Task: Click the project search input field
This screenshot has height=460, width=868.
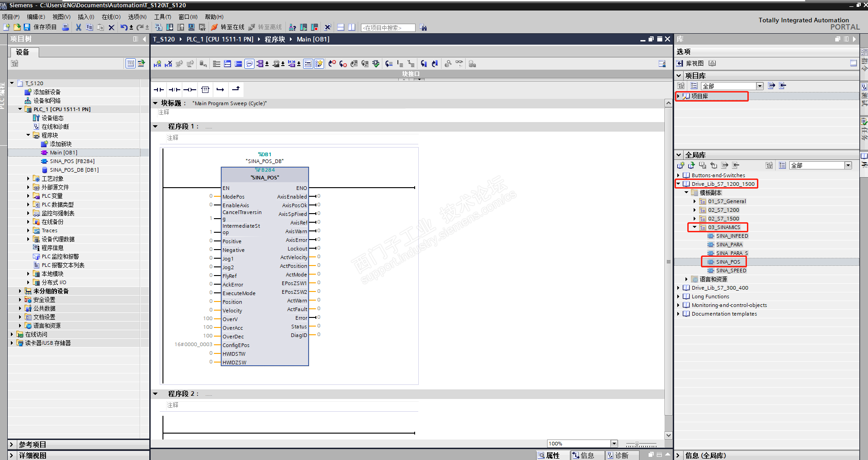Action: pos(388,28)
